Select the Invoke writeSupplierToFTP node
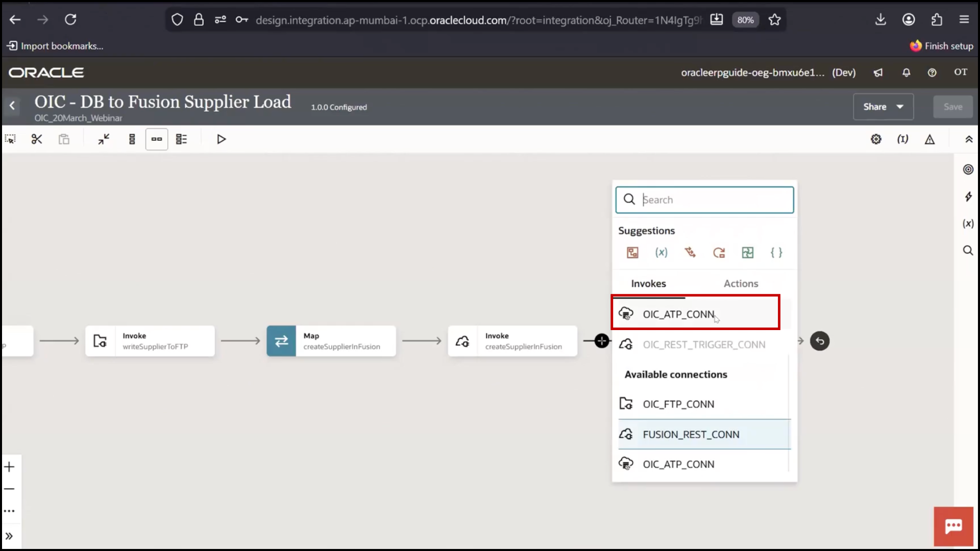The width and height of the screenshot is (980, 551). point(150,341)
